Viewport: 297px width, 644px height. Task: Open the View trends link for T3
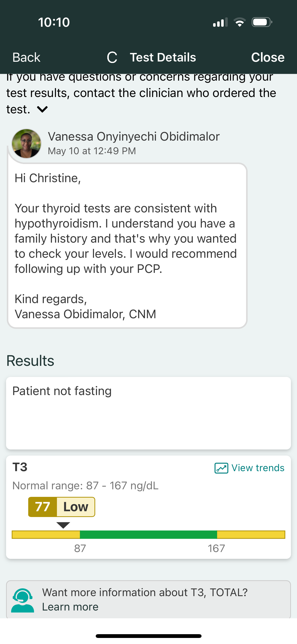(x=258, y=468)
